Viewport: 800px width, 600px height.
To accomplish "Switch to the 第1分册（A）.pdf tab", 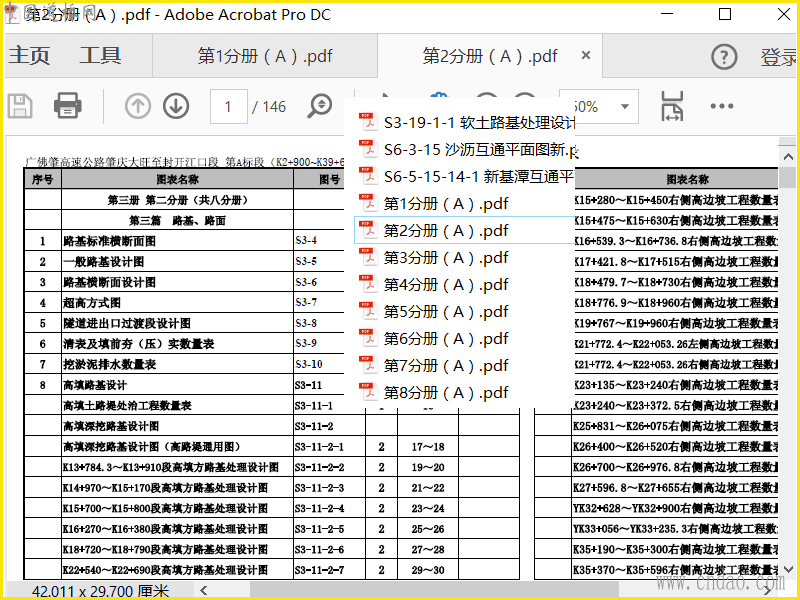I will 265,56.
